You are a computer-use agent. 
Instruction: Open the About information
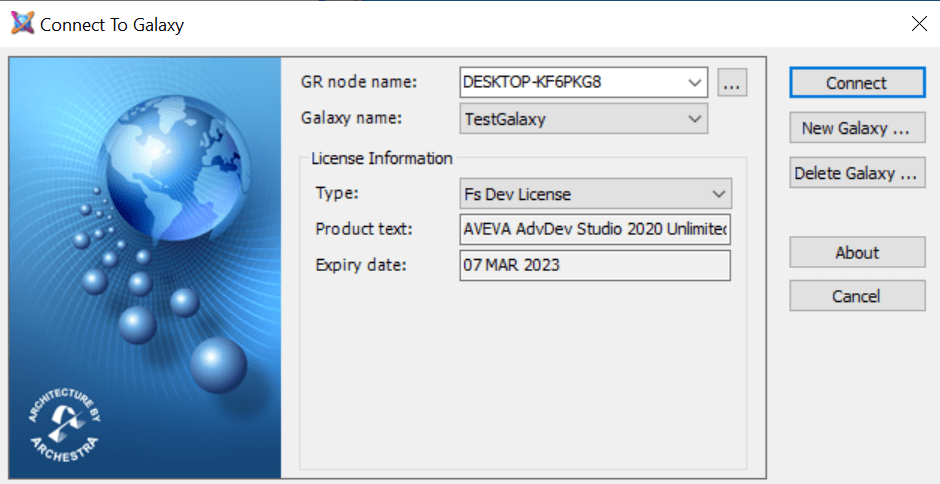tap(857, 252)
